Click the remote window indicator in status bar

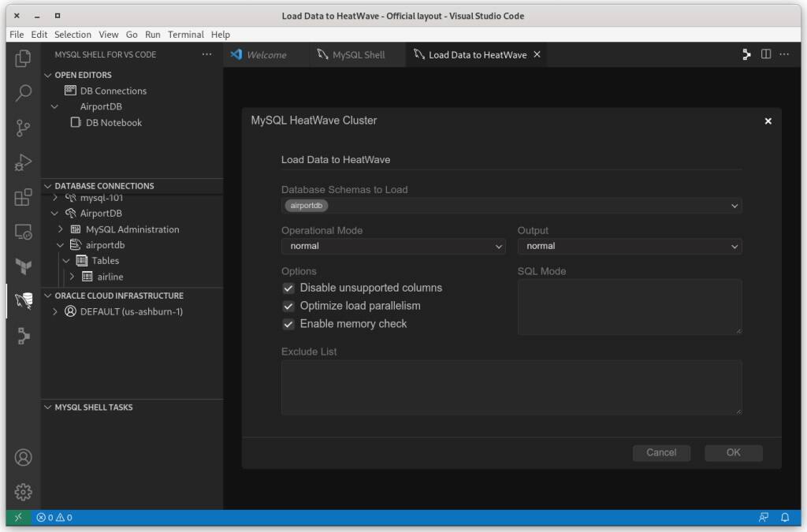point(19,517)
